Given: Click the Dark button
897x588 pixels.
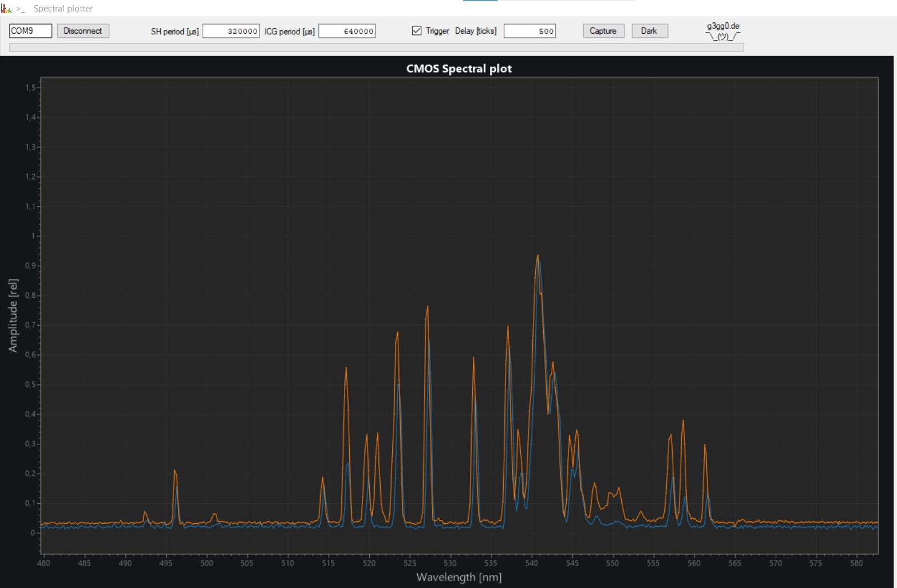Looking at the screenshot, I should 649,31.
